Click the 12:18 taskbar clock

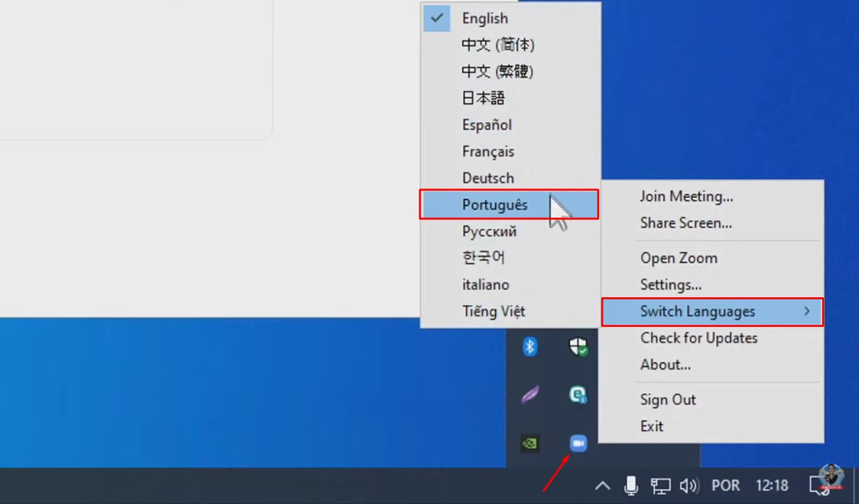tap(772, 485)
